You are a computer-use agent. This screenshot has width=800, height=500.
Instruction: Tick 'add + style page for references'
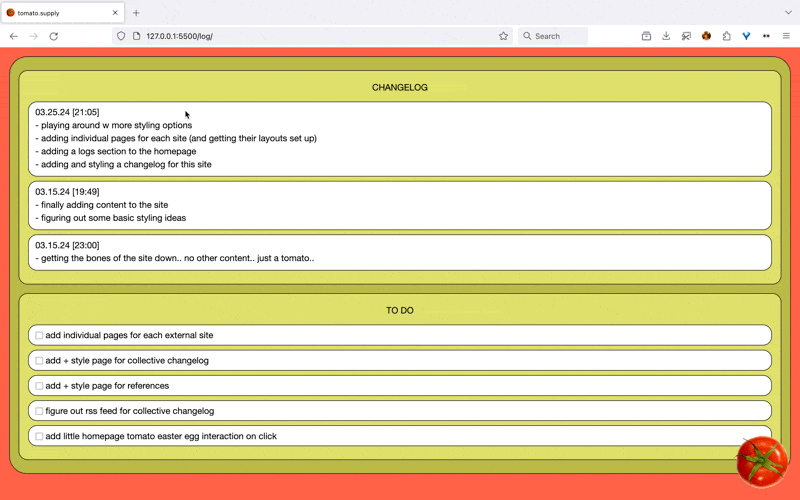pyautogui.click(x=39, y=386)
